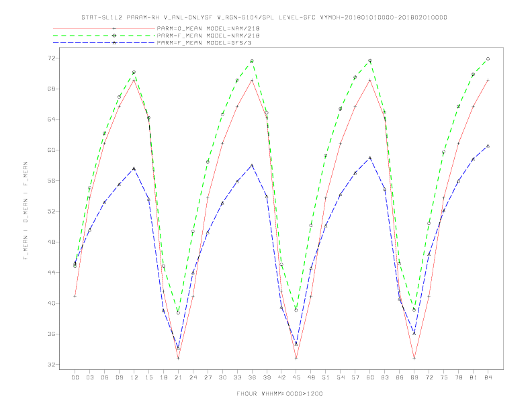
Task: Click x-axis tick label 12
Action: (134, 377)
